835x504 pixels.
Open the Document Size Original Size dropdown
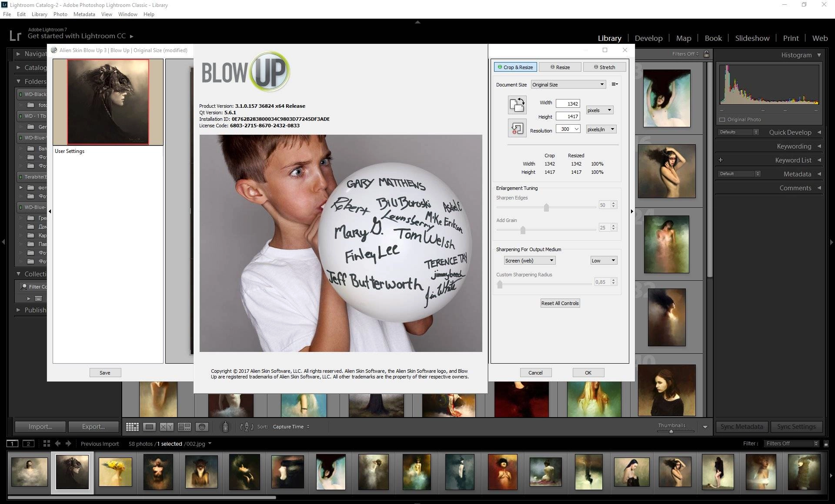click(x=568, y=84)
